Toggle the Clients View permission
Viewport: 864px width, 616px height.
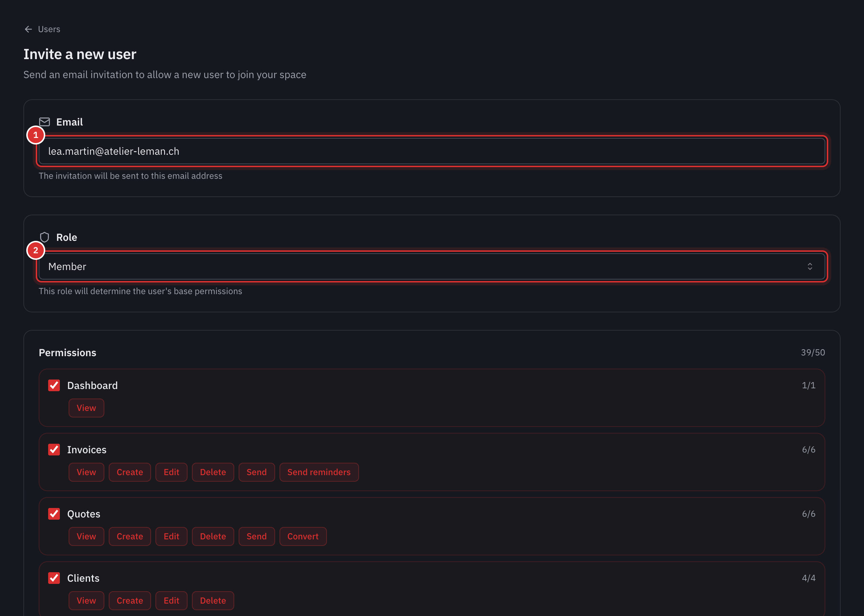(x=86, y=600)
